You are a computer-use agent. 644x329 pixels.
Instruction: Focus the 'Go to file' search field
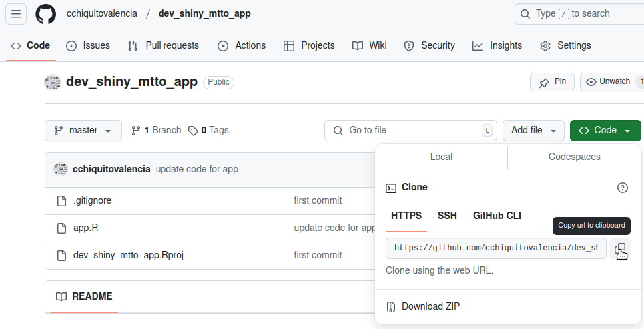(x=411, y=131)
